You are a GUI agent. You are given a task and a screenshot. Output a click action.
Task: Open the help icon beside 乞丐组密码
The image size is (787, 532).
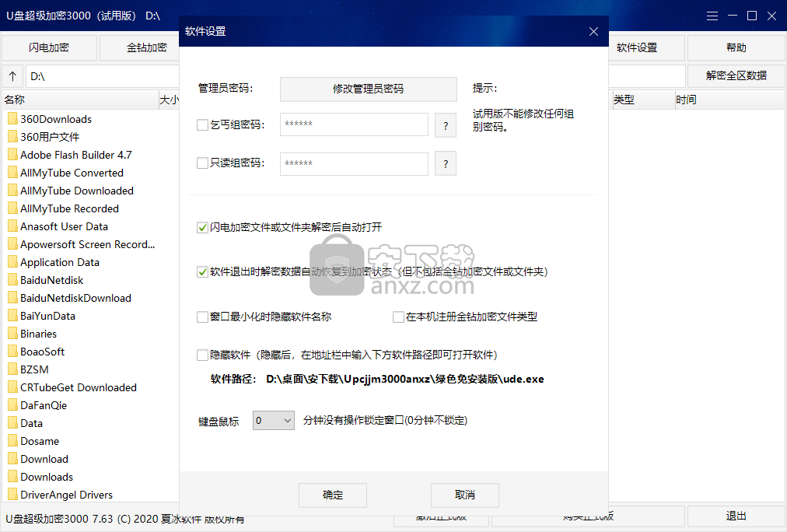click(446, 124)
